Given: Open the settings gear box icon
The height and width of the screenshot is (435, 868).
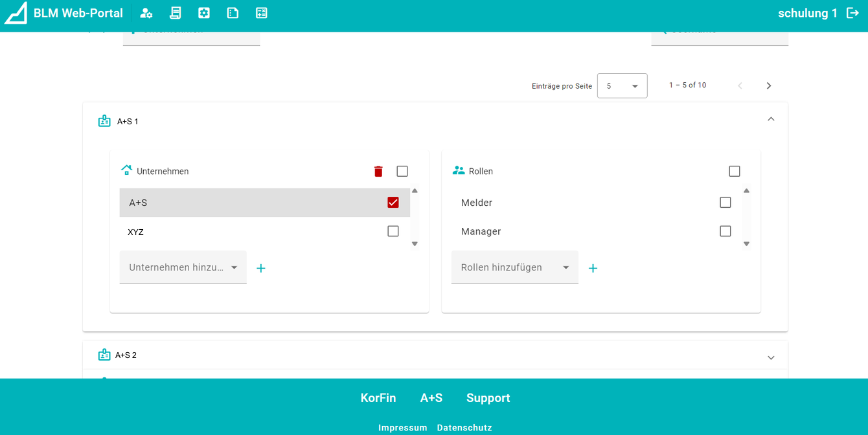Looking at the screenshot, I should click(204, 13).
